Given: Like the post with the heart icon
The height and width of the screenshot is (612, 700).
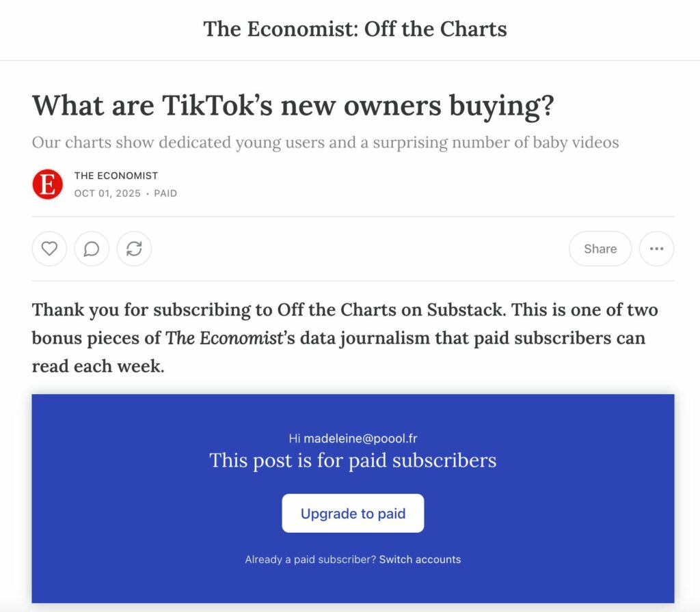Looking at the screenshot, I should click(x=49, y=249).
